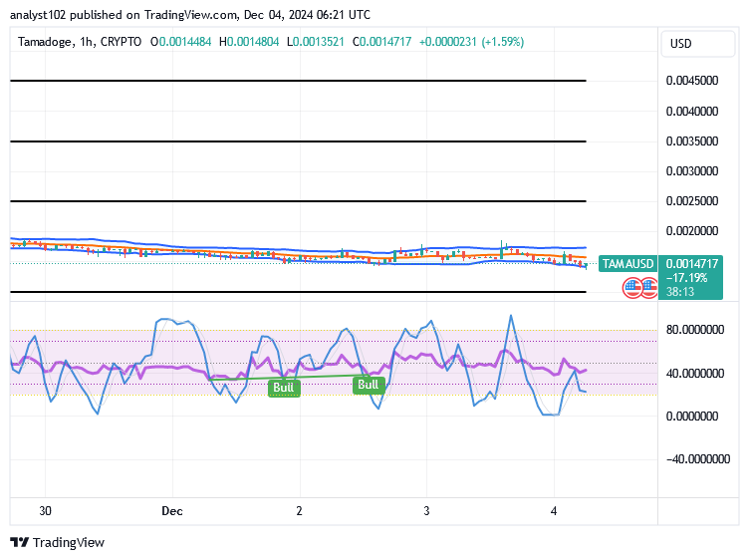The height and width of the screenshot is (560, 749).
Task: Click the current price 0.0014717 label
Action: point(691,264)
